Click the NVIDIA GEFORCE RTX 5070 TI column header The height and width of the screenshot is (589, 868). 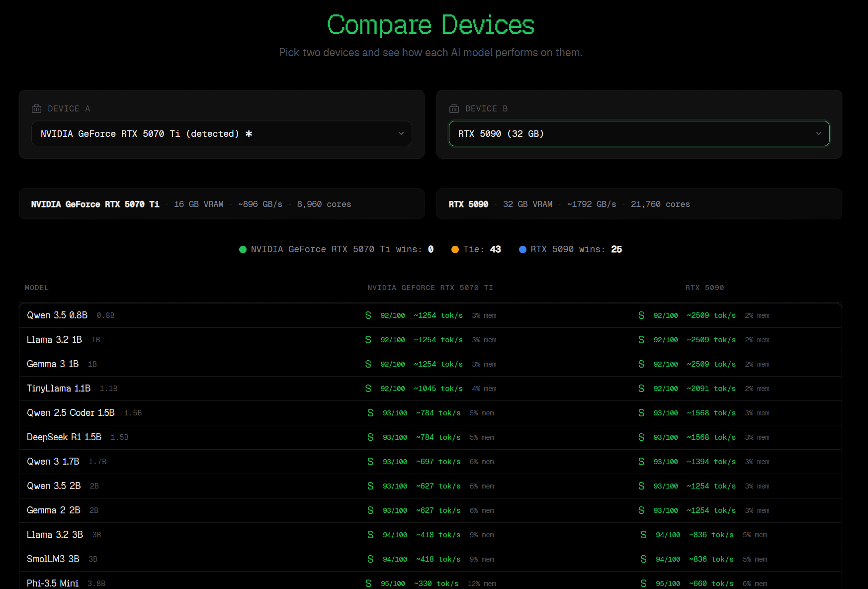[x=430, y=288]
